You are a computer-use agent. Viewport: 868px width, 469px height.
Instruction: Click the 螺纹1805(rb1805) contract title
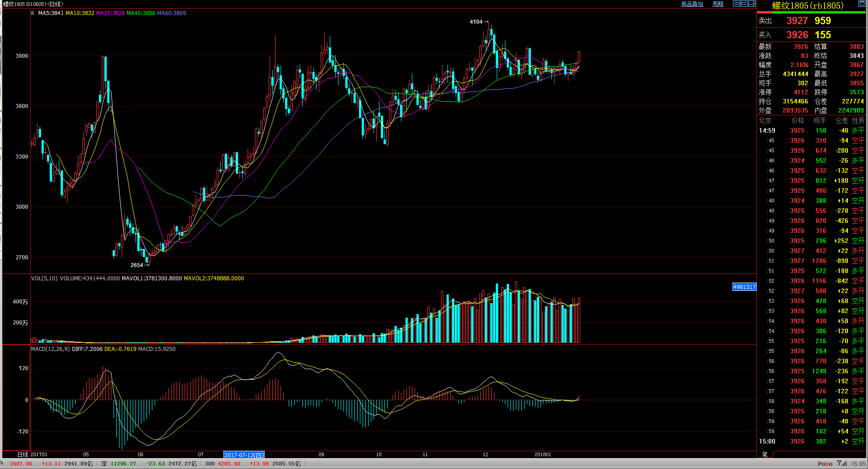tap(807, 5)
